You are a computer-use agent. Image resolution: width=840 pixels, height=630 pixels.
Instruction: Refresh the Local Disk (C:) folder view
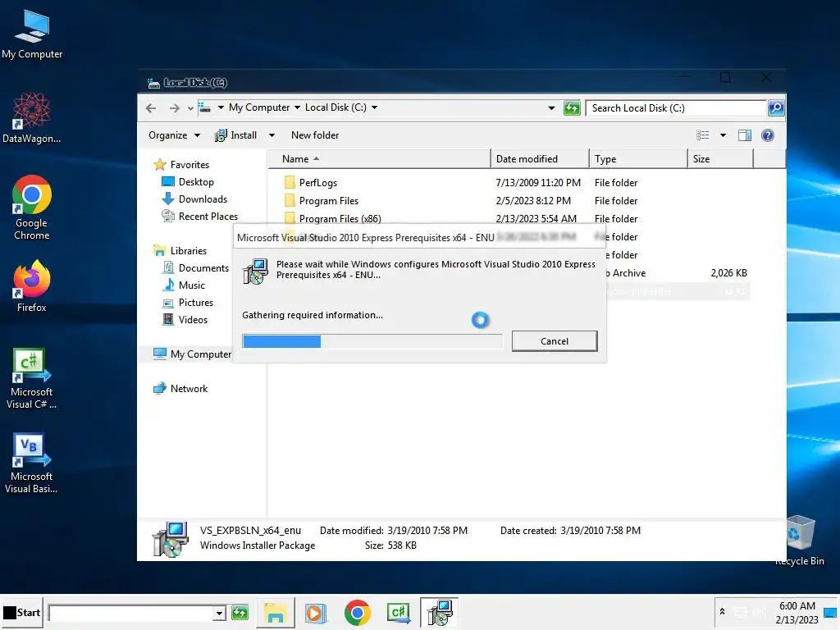(x=572, y=108)
